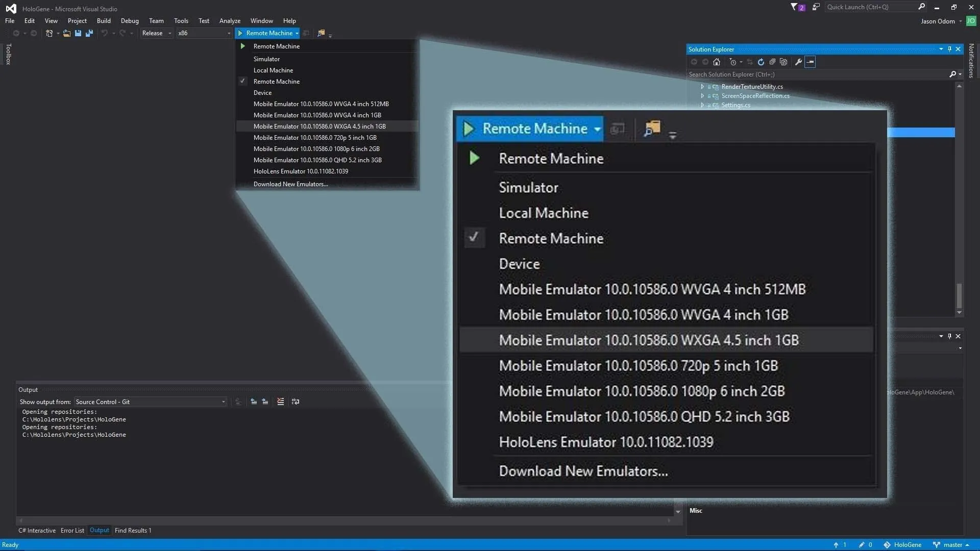Image resolution: width=980 pixels, height=551 pixels.
Task: Focus the Quick Launch search field
Action: (870, 7)
